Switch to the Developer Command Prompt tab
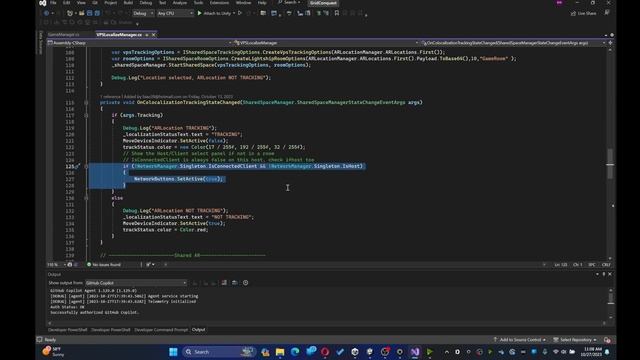 161,330
